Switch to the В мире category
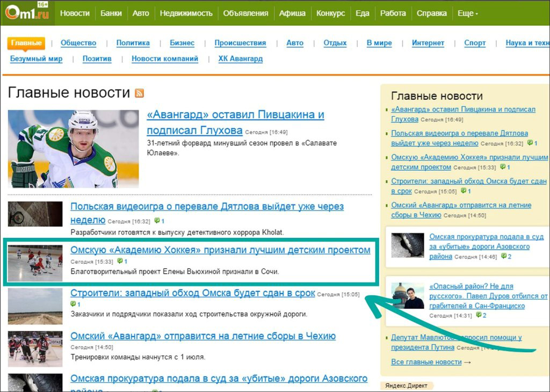This screenshot has height=392, width=550. [379, 43]
